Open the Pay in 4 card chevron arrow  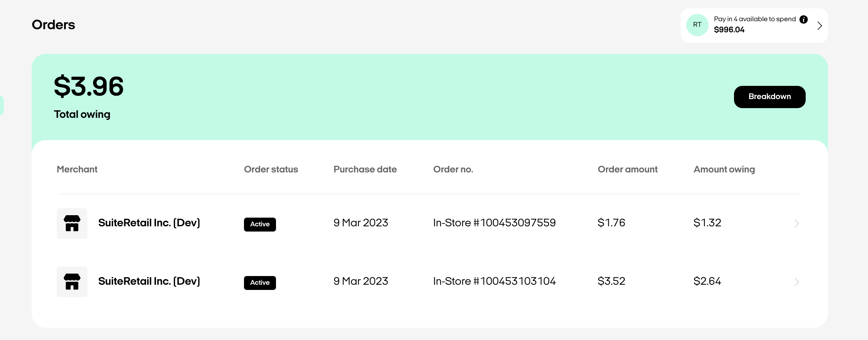tap(820, 26)
